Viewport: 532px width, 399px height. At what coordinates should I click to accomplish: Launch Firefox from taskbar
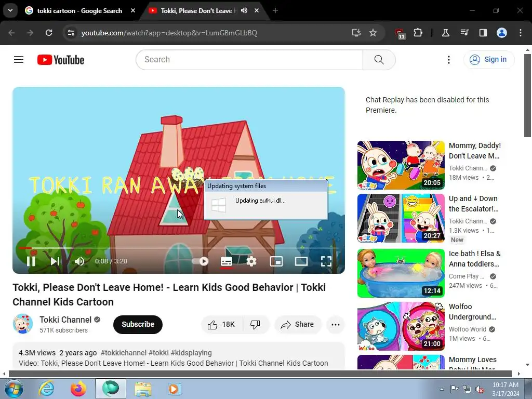[78, 389]
